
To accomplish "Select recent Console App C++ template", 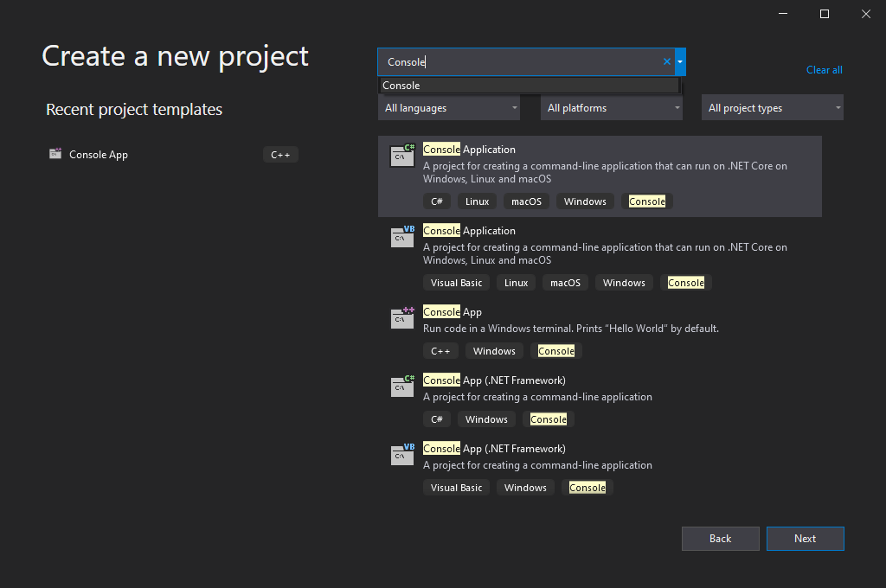I will coord(99,155).
